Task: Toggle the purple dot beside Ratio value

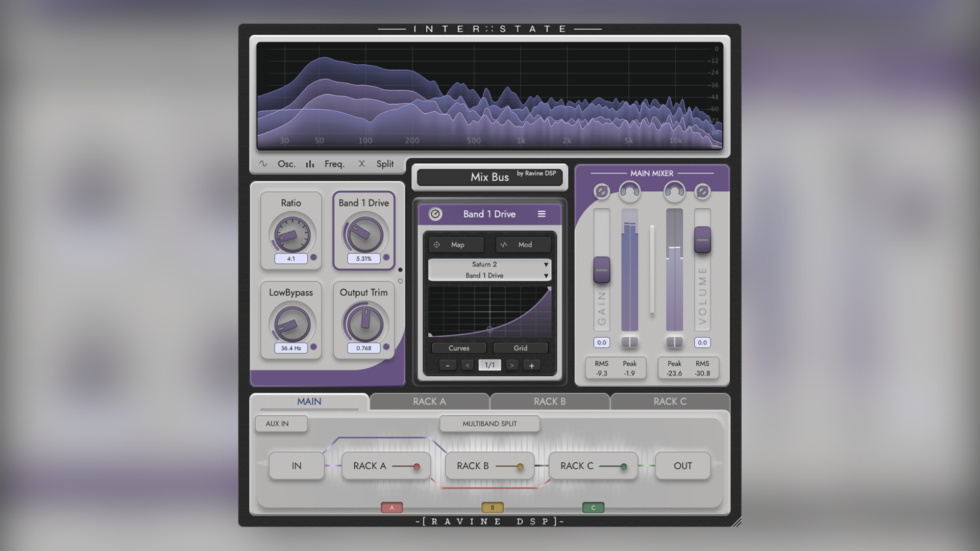Action: [x=313, y=258]
